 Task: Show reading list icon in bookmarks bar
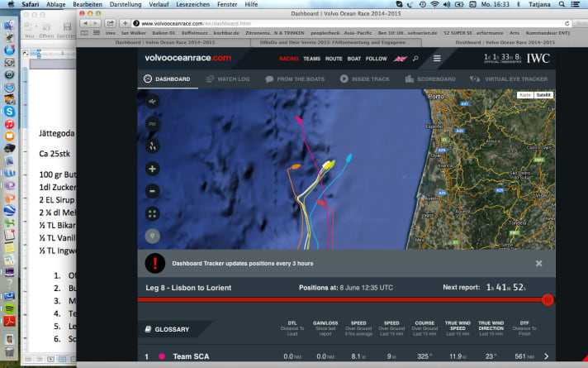84,33
